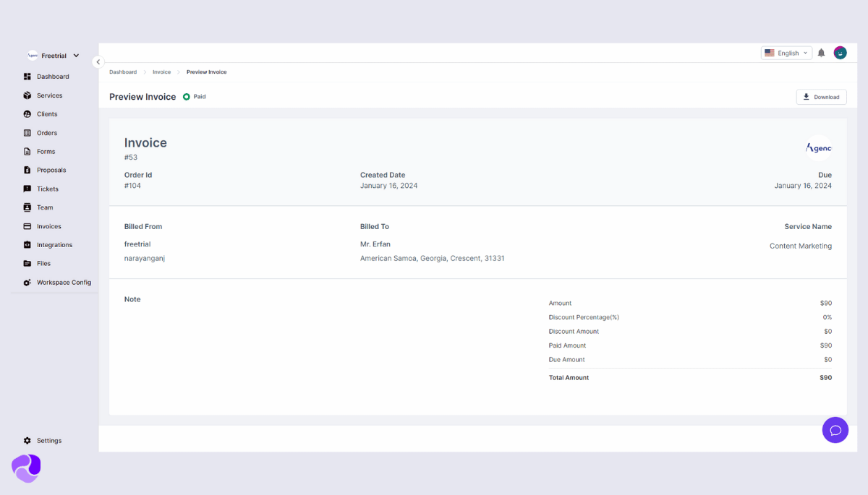The width and height of the screenshot is (868, 495).
Task: Open Clients using its sidebar icon
Action: [x=27, y=113]
